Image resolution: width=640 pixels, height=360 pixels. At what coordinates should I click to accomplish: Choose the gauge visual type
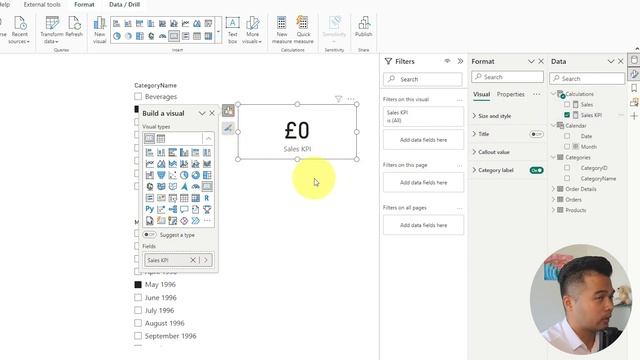196,187
